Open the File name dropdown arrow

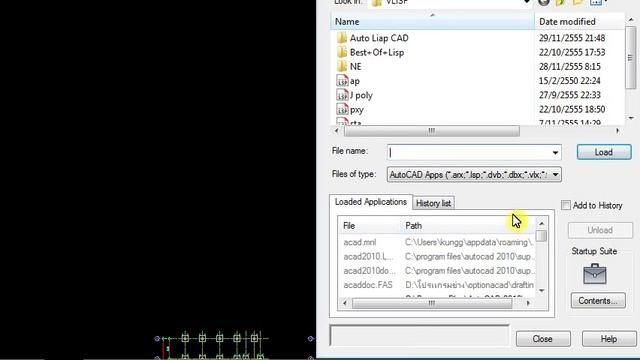point(555,153)
